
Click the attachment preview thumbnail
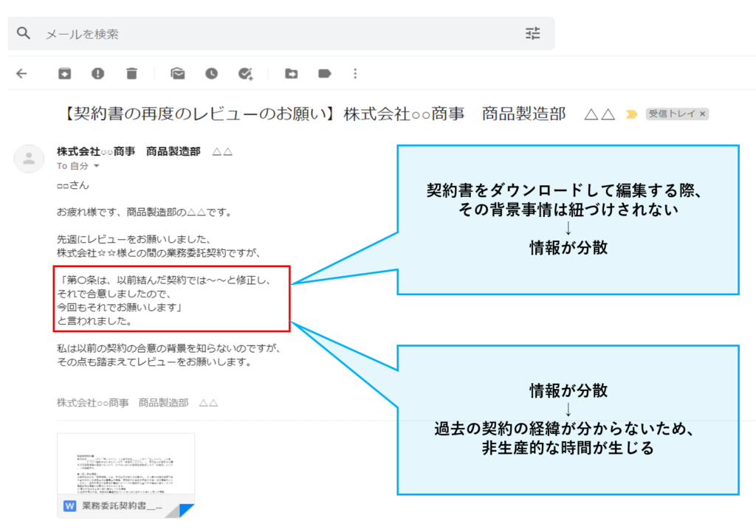click(126, 465)
